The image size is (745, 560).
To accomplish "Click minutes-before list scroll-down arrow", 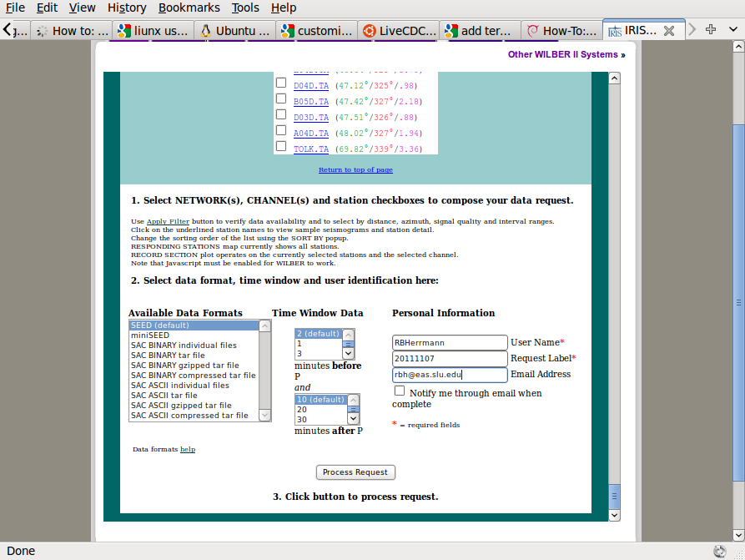I will [348, 353].
